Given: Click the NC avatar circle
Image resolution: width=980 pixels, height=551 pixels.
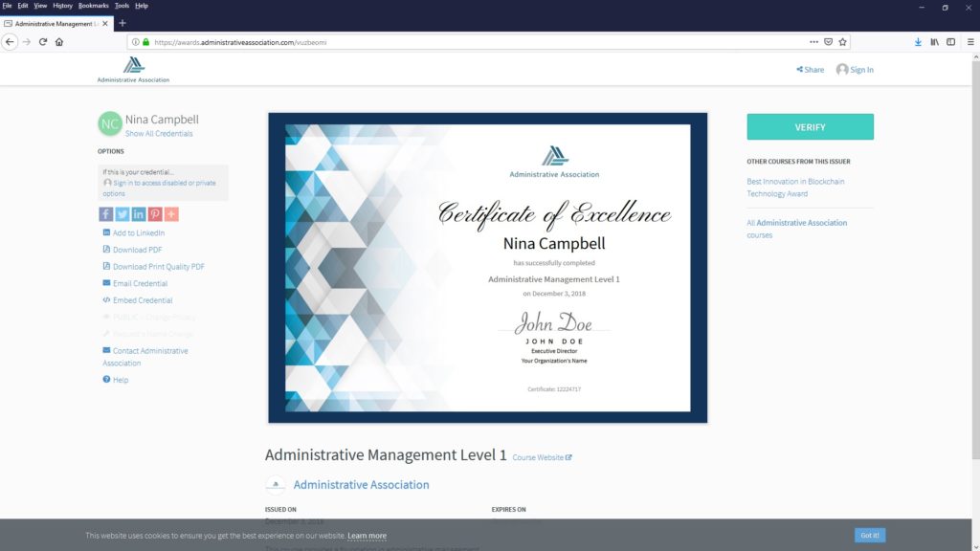Looking at the screenshot, I should click(110, 123).
